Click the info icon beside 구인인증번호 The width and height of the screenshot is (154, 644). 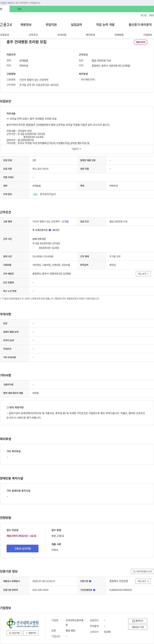point(94,590)
